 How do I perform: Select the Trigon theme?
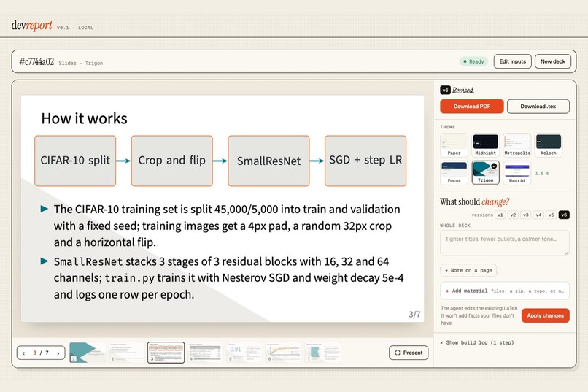[486, 172]
